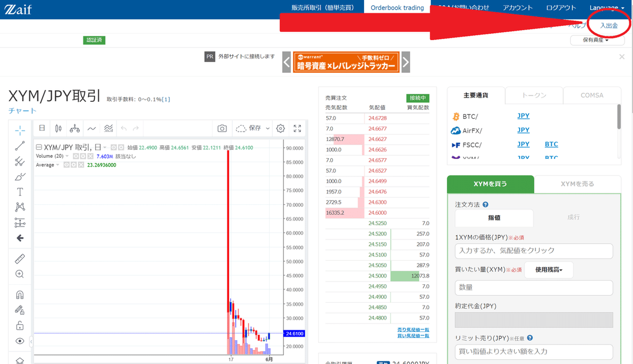
Task: Choose 指値 limit order method
Action: point(494,217)
